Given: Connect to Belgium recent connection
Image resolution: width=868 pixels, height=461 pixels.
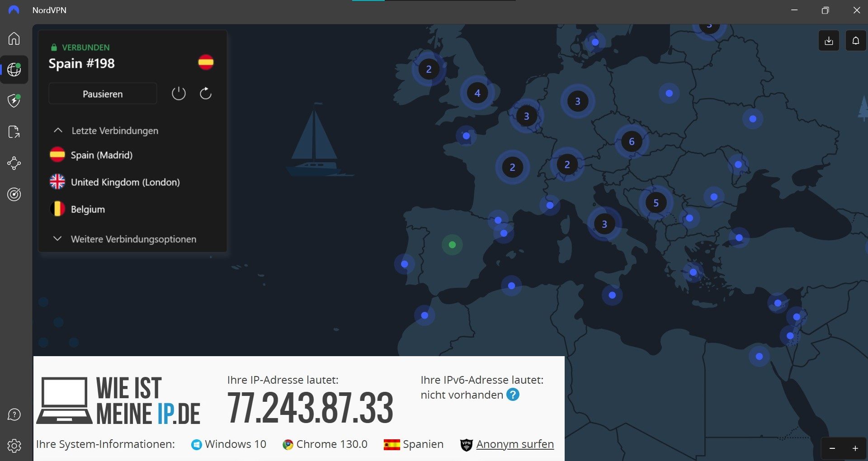Looking at the screenshot, I should click(77, 209).
